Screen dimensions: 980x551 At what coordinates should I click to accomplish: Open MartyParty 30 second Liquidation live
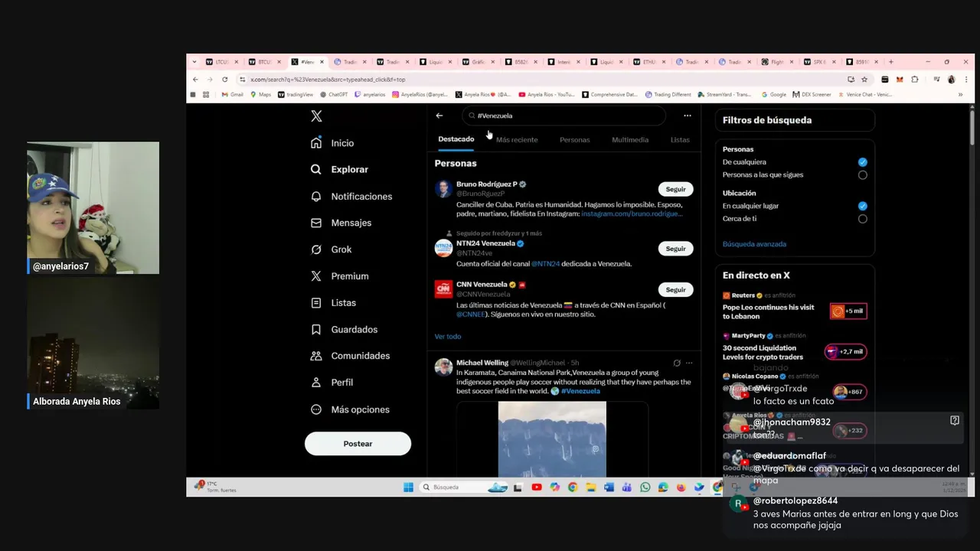795,348
